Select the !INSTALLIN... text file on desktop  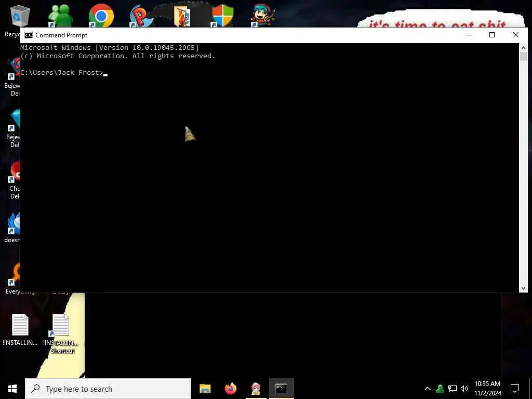[20, 329]
